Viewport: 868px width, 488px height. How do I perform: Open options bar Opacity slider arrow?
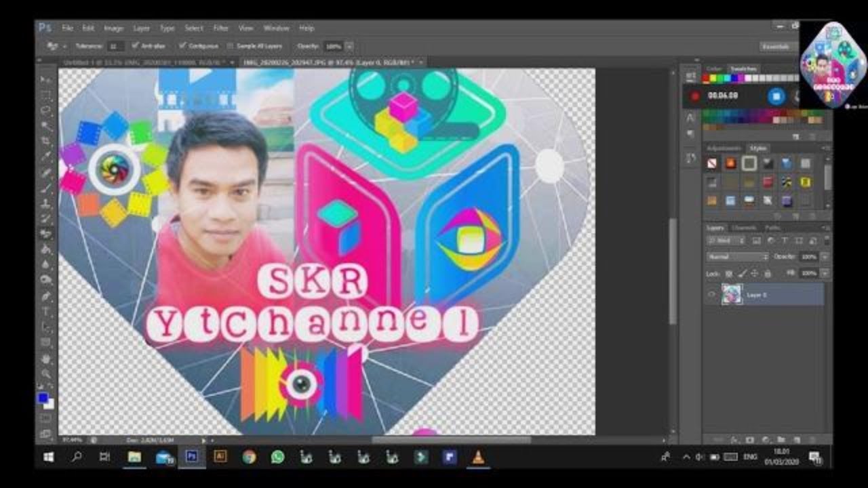(349, 46)
